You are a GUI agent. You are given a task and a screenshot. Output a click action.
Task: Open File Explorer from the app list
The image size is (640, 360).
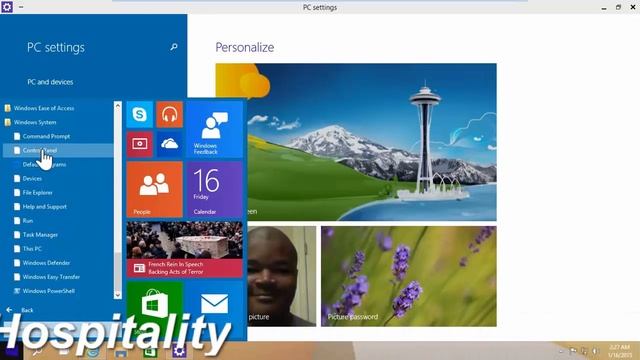38,193
